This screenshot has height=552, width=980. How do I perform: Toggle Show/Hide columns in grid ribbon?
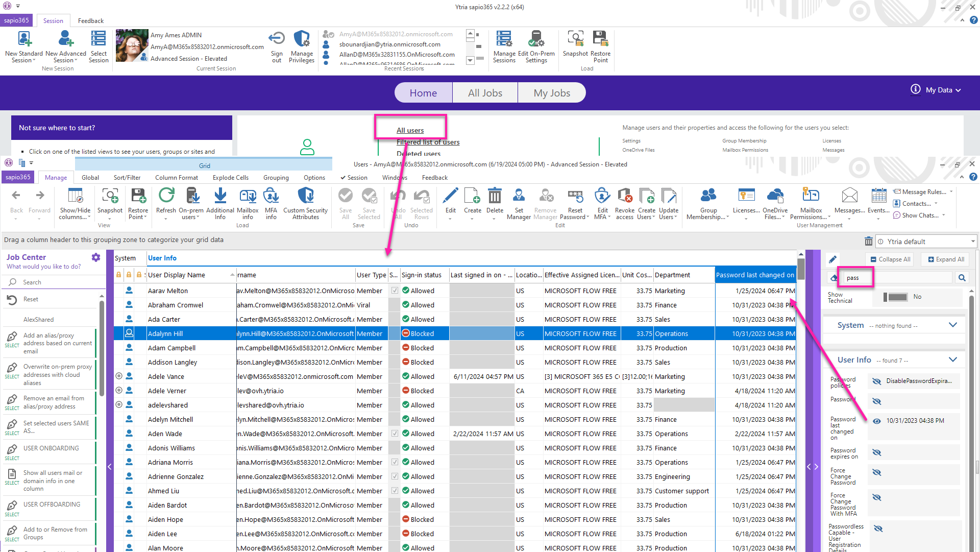(75, 204)
